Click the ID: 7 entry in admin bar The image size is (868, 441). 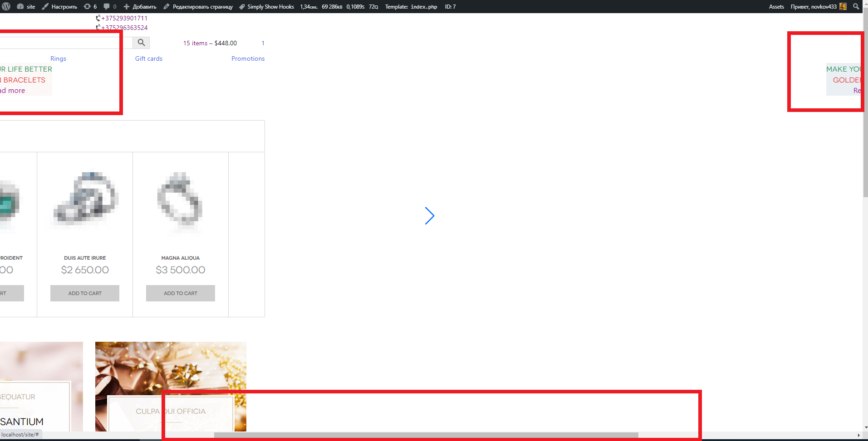[x=450, y=6]
